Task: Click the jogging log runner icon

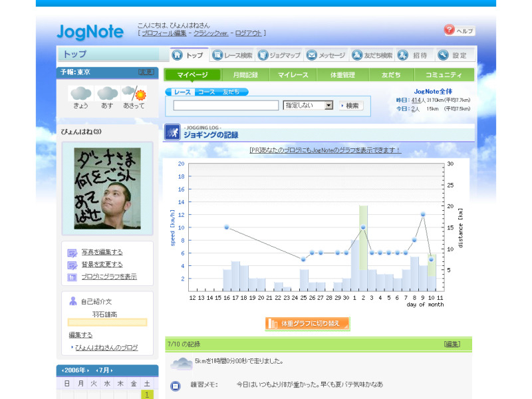Action: 172,132
